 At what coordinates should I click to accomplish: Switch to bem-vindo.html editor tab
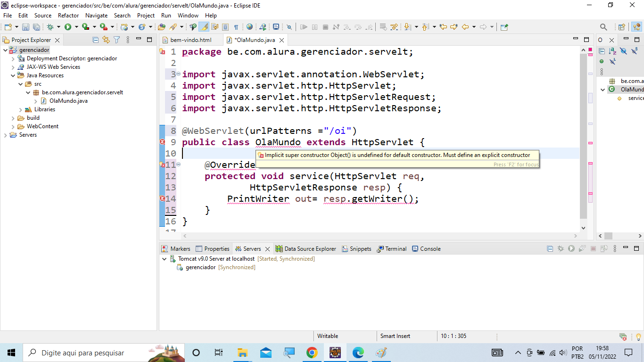click(x=191, y=40)
